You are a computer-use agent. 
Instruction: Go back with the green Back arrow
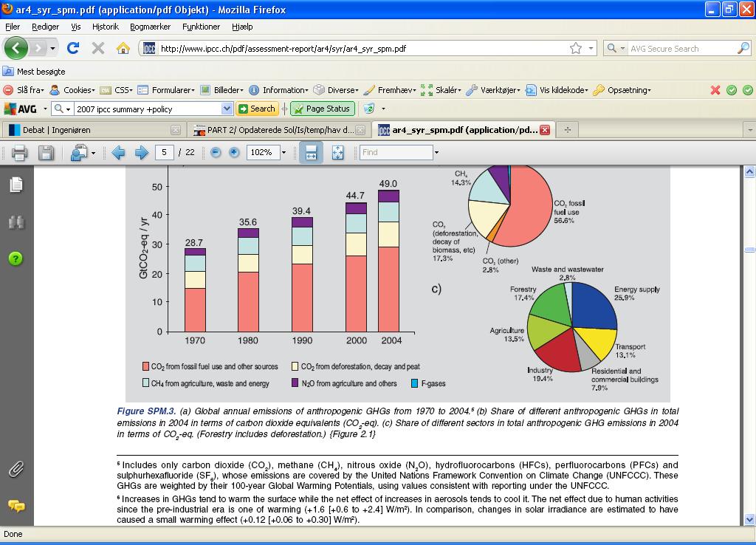pyautogui.click(x=16, y=48)
